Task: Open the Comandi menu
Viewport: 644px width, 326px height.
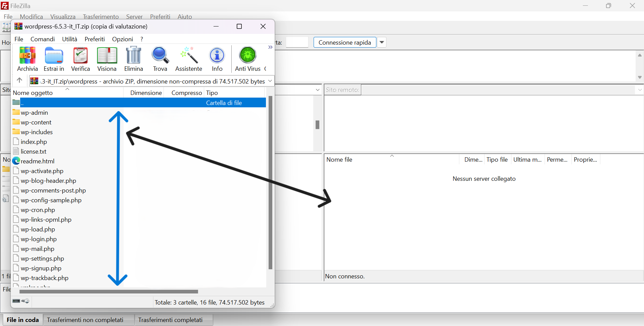Action: pyautogui.click(x=43, y=39)
